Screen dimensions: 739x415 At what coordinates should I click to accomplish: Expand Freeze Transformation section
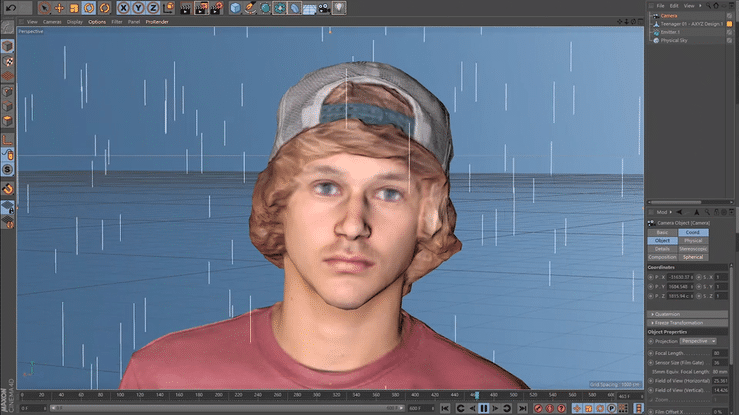(688, 323)
